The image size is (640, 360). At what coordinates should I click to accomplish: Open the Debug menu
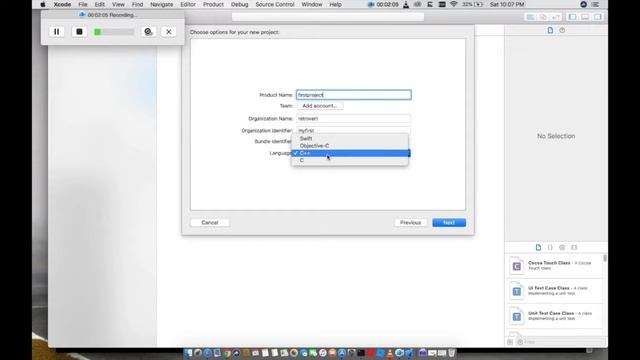pyautogui.click(x=239, y=4)
